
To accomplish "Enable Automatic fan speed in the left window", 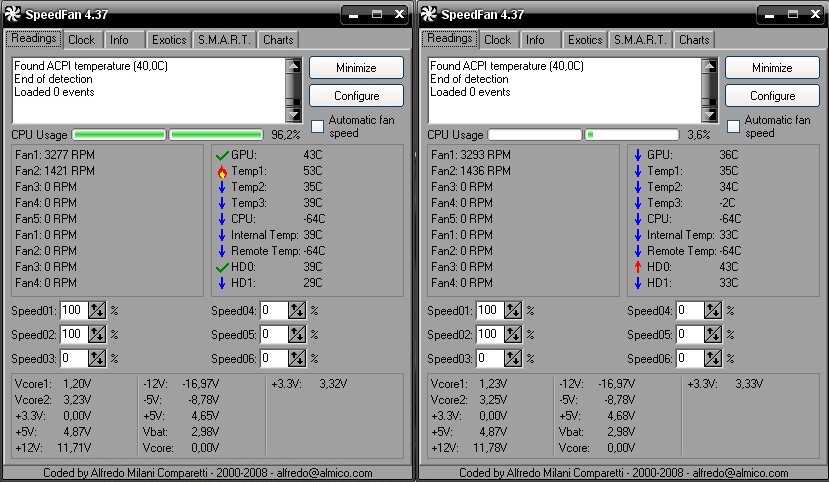I will 317,126.
